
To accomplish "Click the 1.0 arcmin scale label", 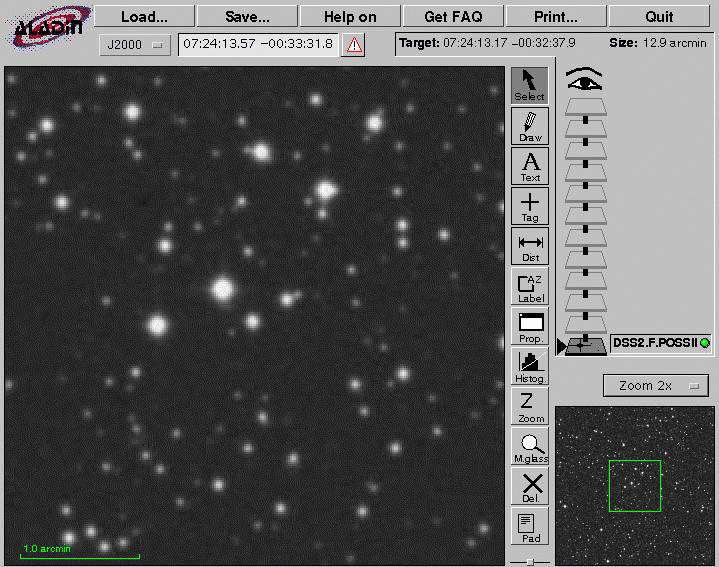I will pyautogui.click(x=47, y=548).
